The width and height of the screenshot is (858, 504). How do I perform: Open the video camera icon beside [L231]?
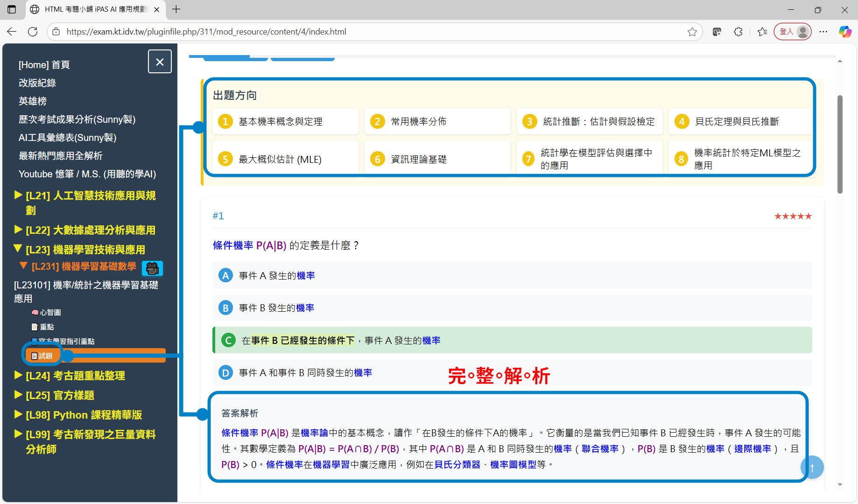[x=153, y=268]
